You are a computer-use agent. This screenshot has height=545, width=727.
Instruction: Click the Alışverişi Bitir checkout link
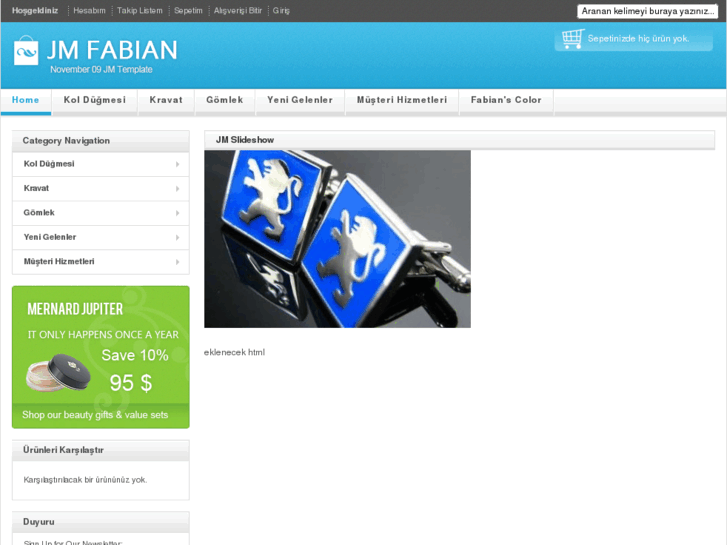(x=238, y=11)
